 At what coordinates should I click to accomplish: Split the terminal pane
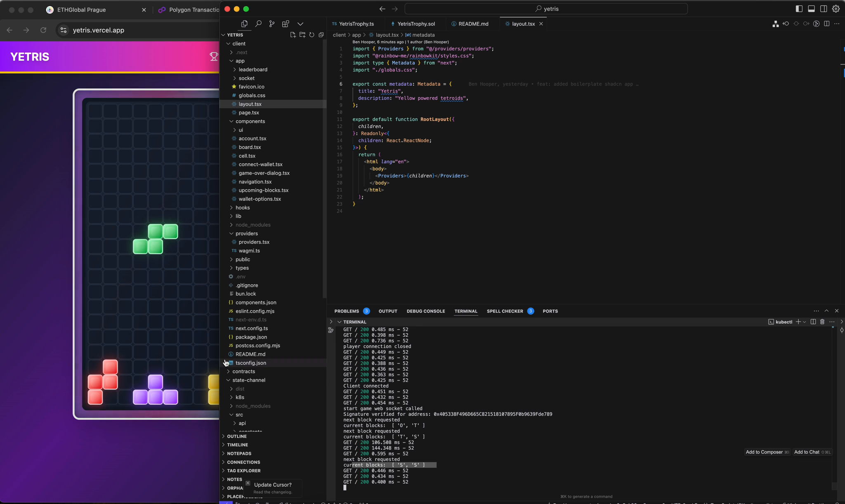point(813,322)
